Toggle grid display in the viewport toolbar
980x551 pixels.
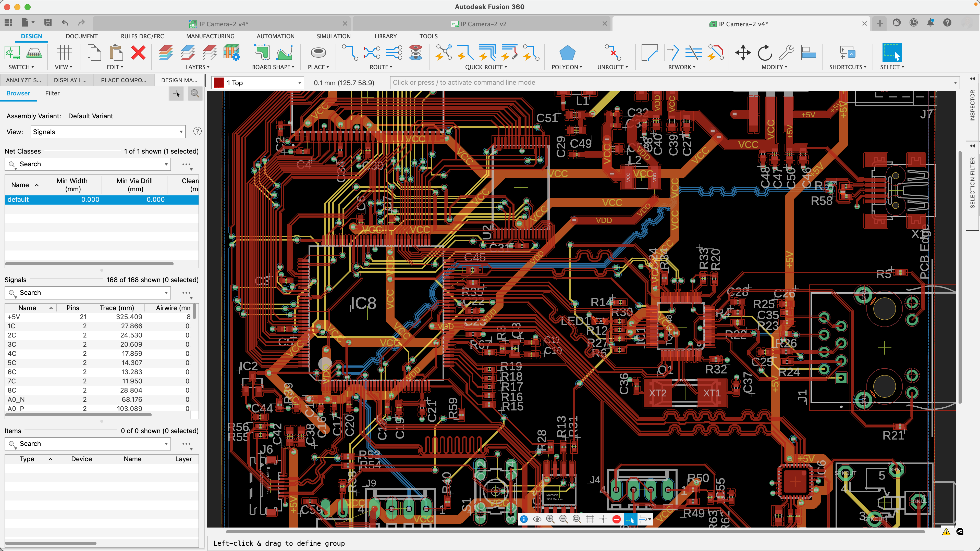coord(590,519)
